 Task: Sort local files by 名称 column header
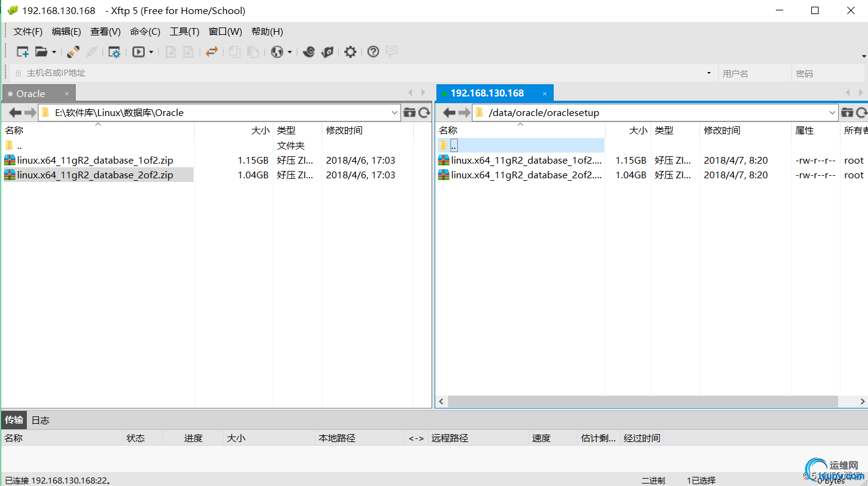tap(98, 130)
